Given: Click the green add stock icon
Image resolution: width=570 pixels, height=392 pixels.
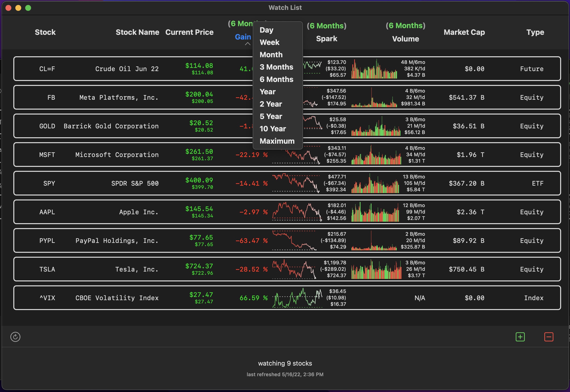Looking at the screenshot, I should [x=520, y=337].
